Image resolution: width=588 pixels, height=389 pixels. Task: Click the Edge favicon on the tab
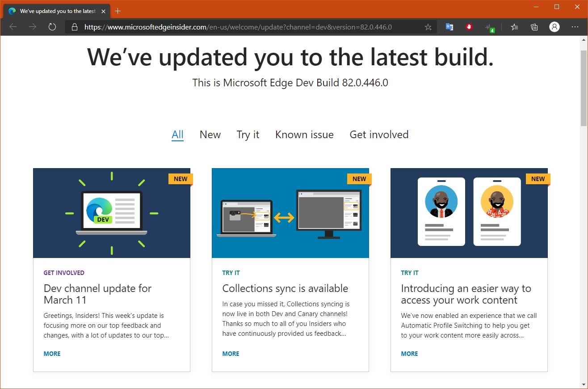click(x=12, y=11)
